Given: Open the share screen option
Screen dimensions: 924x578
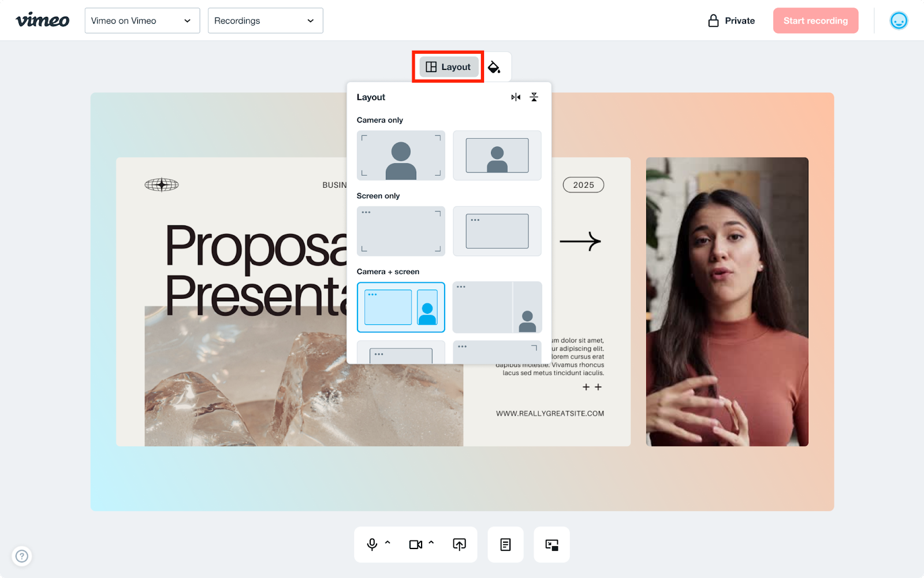Looking at the screenshot, I should click(459, 544).
